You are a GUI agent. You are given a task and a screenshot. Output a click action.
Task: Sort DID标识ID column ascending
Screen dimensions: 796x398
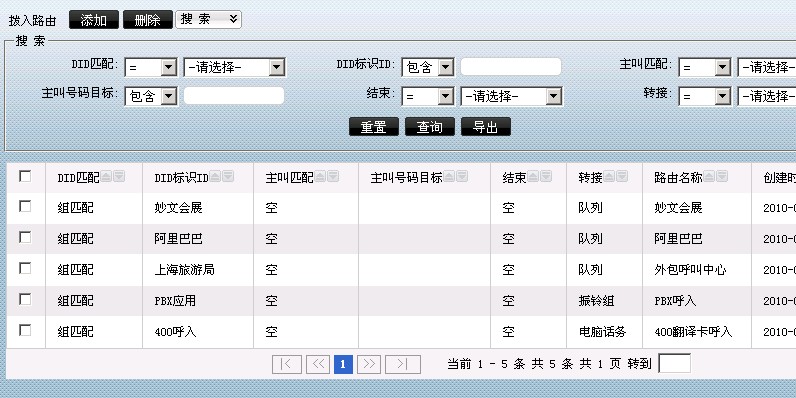tap(215, 177)
